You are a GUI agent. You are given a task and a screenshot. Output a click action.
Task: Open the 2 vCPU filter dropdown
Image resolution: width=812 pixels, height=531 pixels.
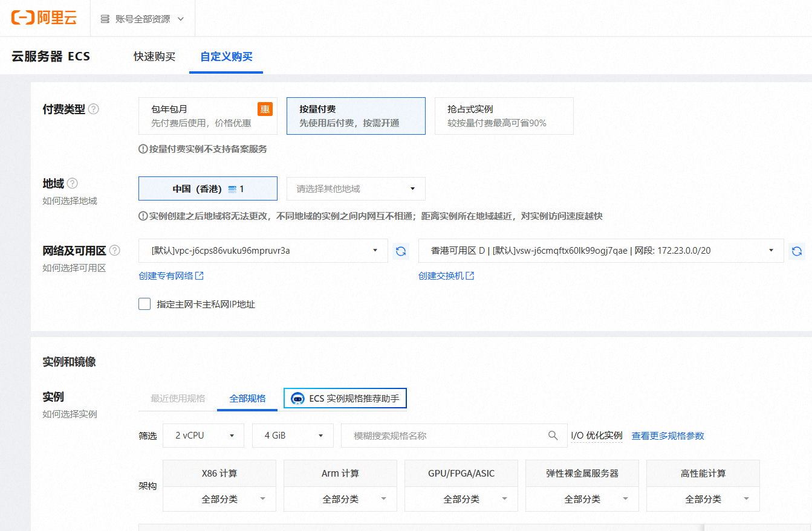coord(203,436)
